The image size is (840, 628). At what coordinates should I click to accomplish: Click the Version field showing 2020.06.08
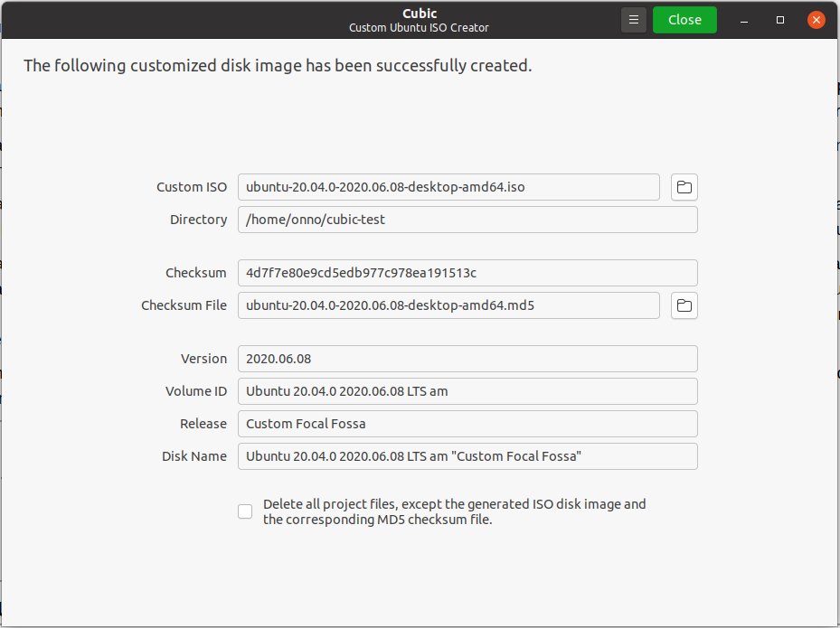click(x=467, y=359)
